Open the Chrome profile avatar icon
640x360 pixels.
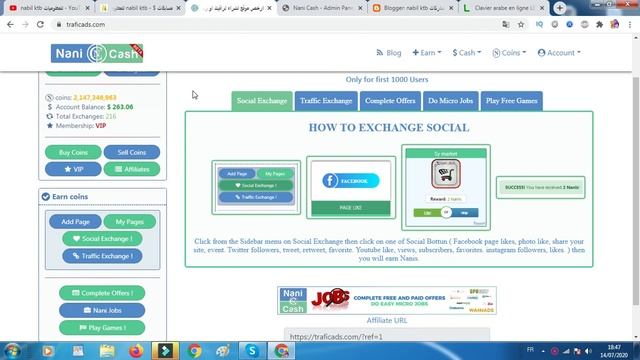[615, 24]
